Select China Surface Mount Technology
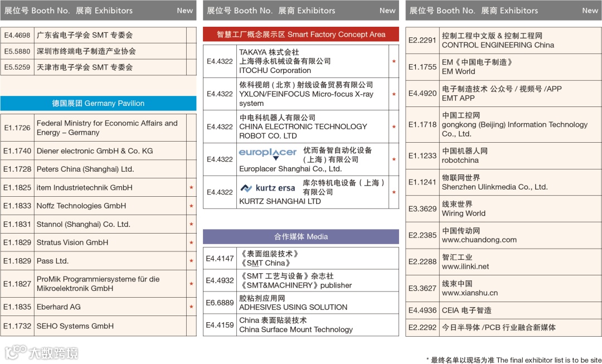602x364 pixels. coord(296,329)
